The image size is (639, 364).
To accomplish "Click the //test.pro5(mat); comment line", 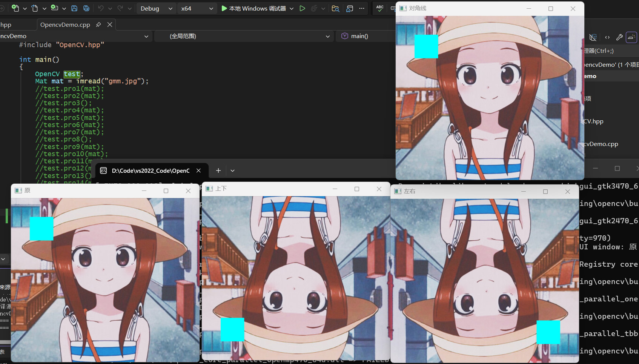I will coord(69,118).
